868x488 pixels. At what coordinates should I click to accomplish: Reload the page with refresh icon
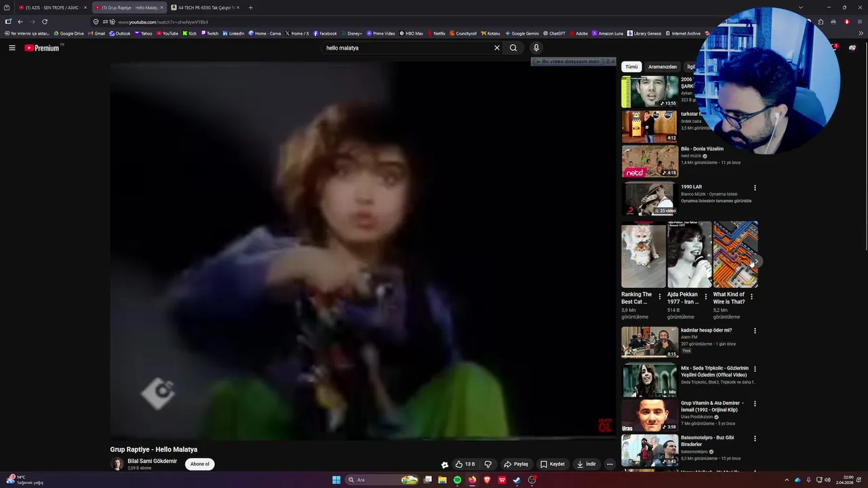[x=45, y=22]
